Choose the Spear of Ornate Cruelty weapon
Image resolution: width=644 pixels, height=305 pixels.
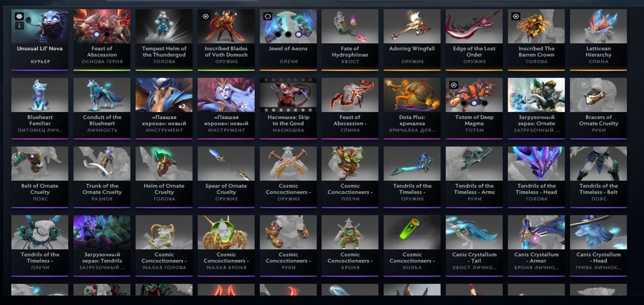226,177
